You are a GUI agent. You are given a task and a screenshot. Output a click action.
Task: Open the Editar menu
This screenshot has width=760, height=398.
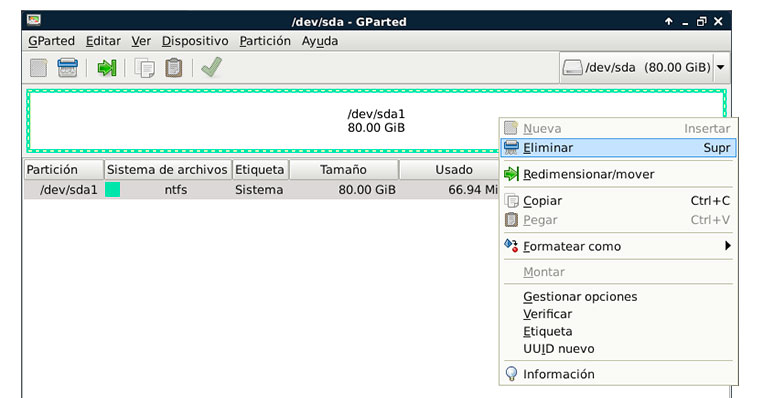103,41
